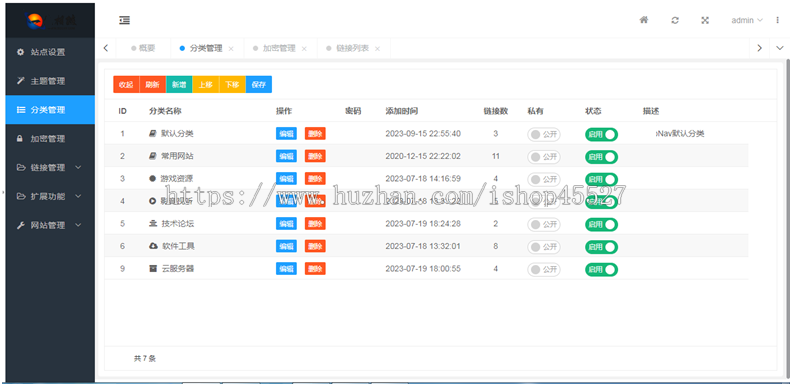Disable 启用 status for 技术论坛

point(602,224)
